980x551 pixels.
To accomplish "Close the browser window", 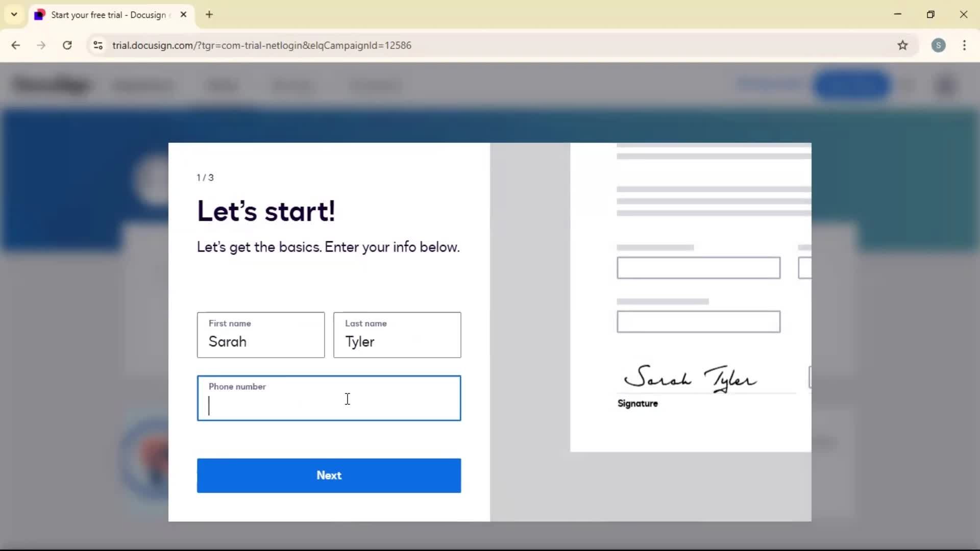I will [x=964, y=14].
